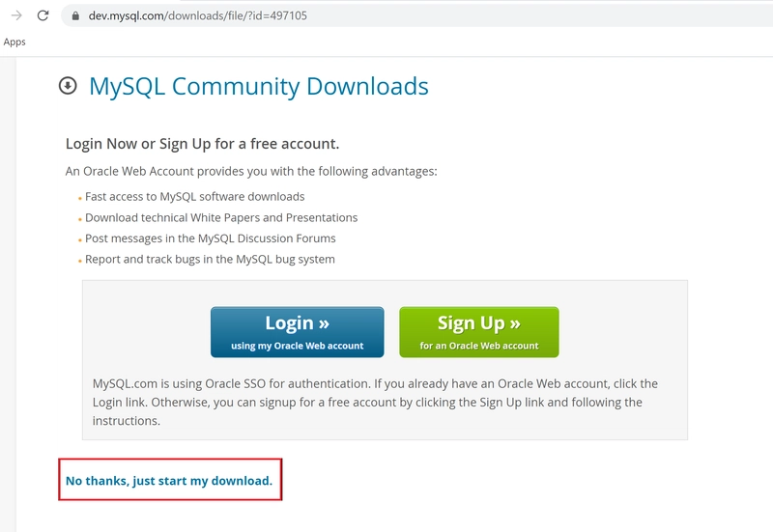773x532 pixels.
Task: Click 'An Oracle Web Account provides' sentence
Action: click(251, 172)
